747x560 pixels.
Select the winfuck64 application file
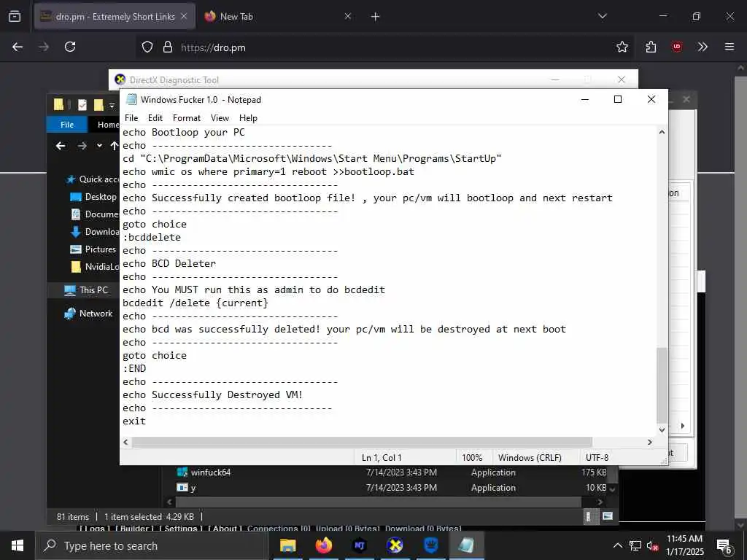click(204, 472)
